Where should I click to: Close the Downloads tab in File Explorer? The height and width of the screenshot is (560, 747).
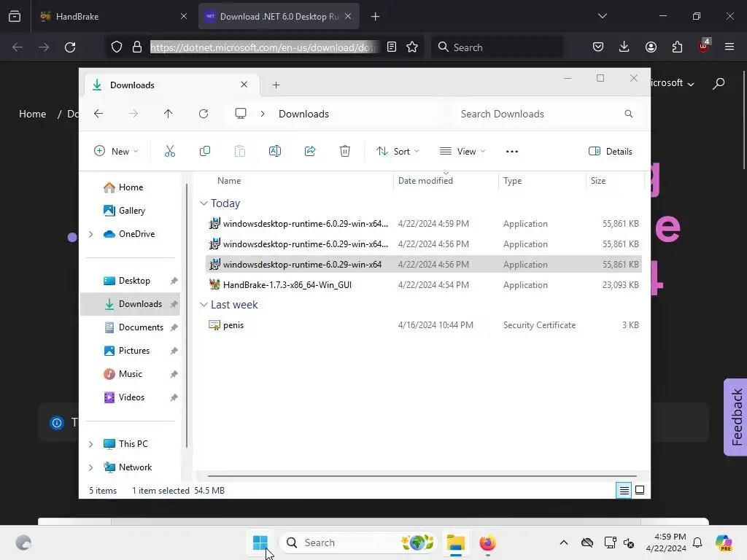pos(244,85)
